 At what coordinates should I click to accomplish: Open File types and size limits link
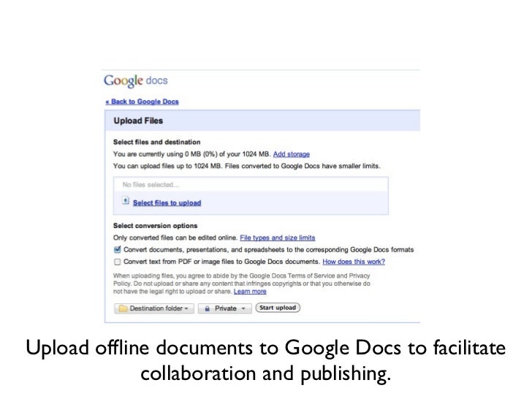pyautogui.click(x=278, y=237)
